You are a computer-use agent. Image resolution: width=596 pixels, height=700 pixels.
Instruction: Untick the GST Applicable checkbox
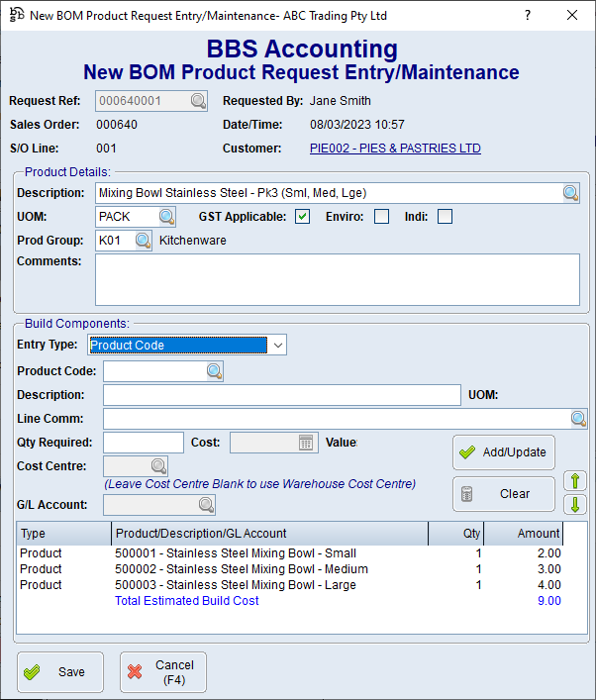303,217
